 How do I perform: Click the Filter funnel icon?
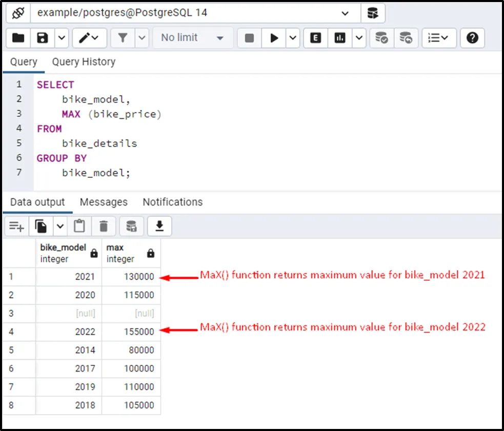tap(123, 38)
